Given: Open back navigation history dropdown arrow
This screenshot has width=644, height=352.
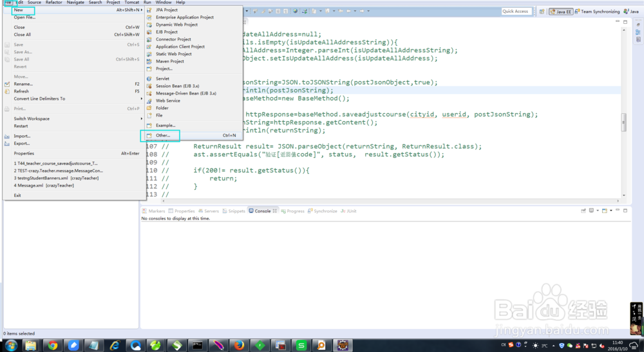Looking at the screenshot, I should (x=355, y=11).
